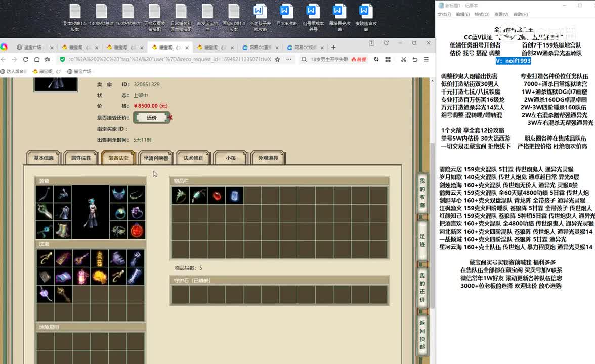Viewport: 595px width, 364px height.
Task: Click the blue mask equipment icon
Action: click(x=118, y=194)
